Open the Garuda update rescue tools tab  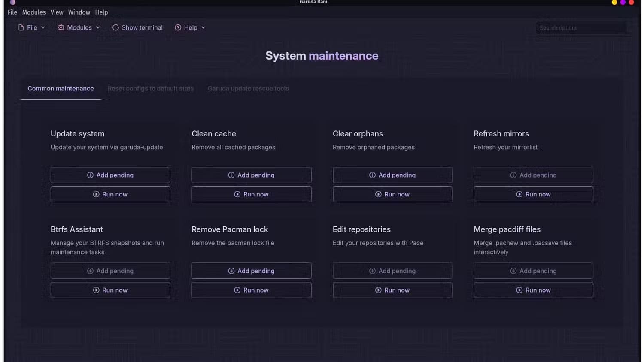(248, 88)
